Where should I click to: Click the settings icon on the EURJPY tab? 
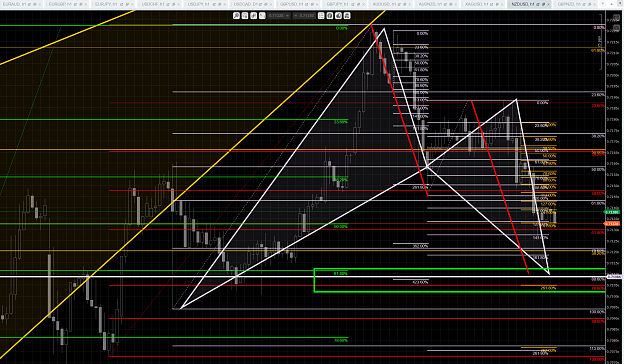point(127,4)
